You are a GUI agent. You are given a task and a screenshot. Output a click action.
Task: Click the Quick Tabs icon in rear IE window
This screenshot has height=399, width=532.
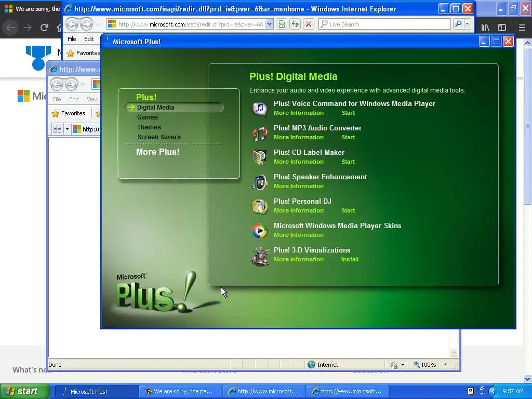tap(57, 129)
